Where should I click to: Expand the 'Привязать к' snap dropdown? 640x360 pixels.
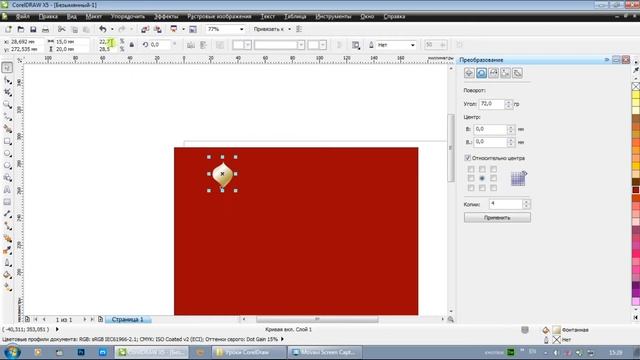pos(289,29)
